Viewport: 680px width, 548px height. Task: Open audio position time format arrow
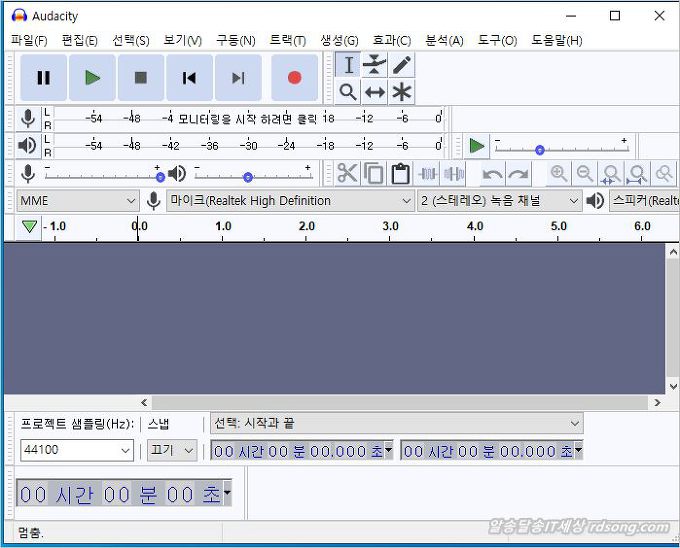coord(227,493)
